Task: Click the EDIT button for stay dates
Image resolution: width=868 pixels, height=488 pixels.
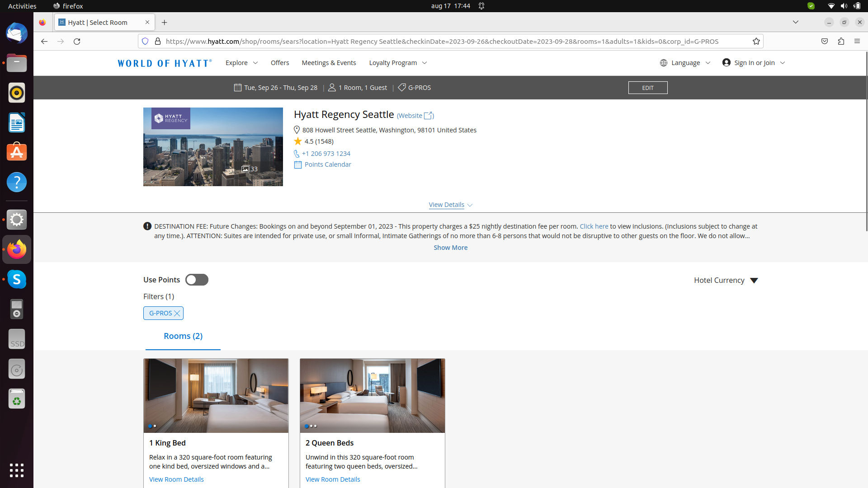Action: pyautogui.click(x=648, y=88)
